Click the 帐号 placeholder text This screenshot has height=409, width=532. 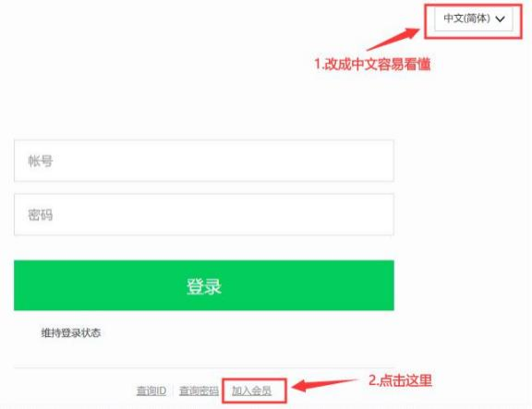[x=41, y=161]
